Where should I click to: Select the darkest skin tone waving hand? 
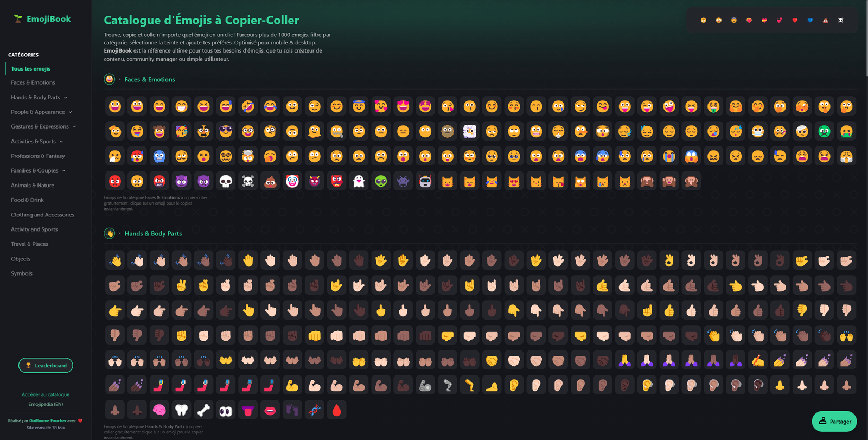(x=226, y=260)
